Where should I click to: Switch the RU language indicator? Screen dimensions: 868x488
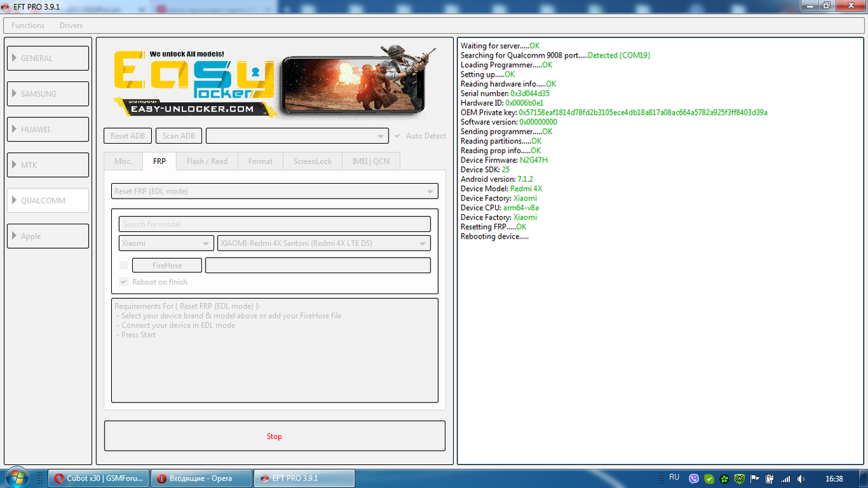(x=674, y=478)
